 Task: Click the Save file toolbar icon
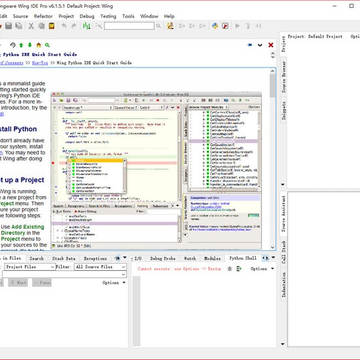tap(9, 26)
